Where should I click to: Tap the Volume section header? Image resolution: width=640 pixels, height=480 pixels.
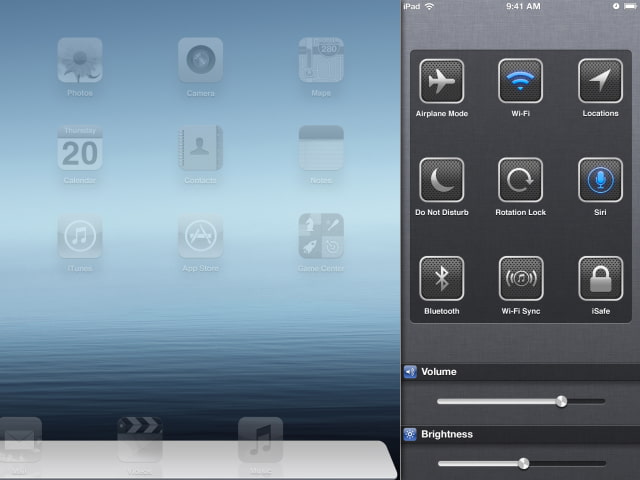pyautogui.click(x=521, y=372)
